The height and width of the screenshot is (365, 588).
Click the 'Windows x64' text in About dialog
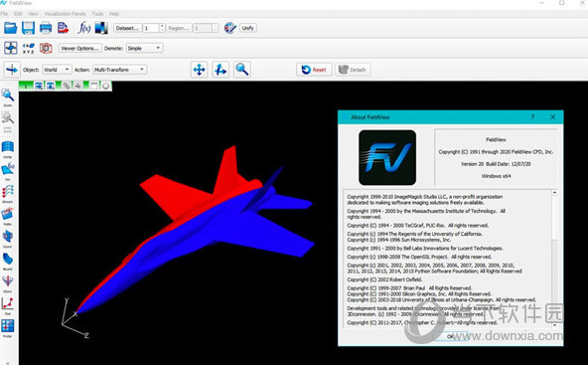pyautogui.click(x=497, y=176)
